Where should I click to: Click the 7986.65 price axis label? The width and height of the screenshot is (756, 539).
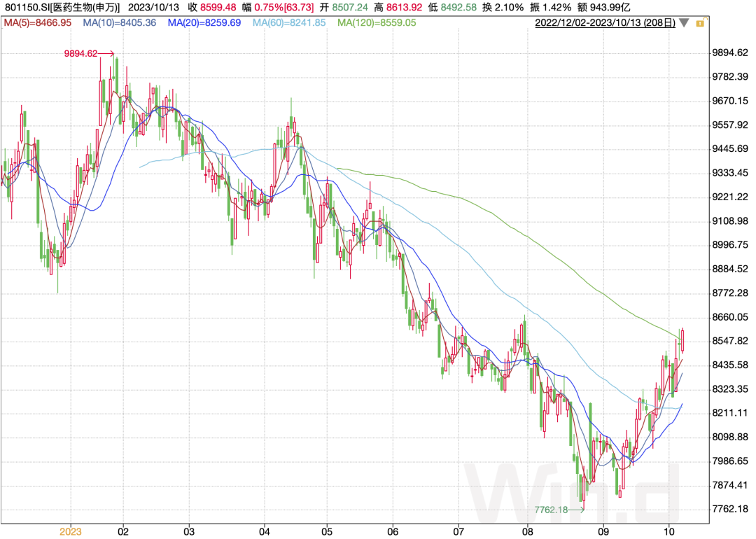pyautogui.click(x=730, y=461)
